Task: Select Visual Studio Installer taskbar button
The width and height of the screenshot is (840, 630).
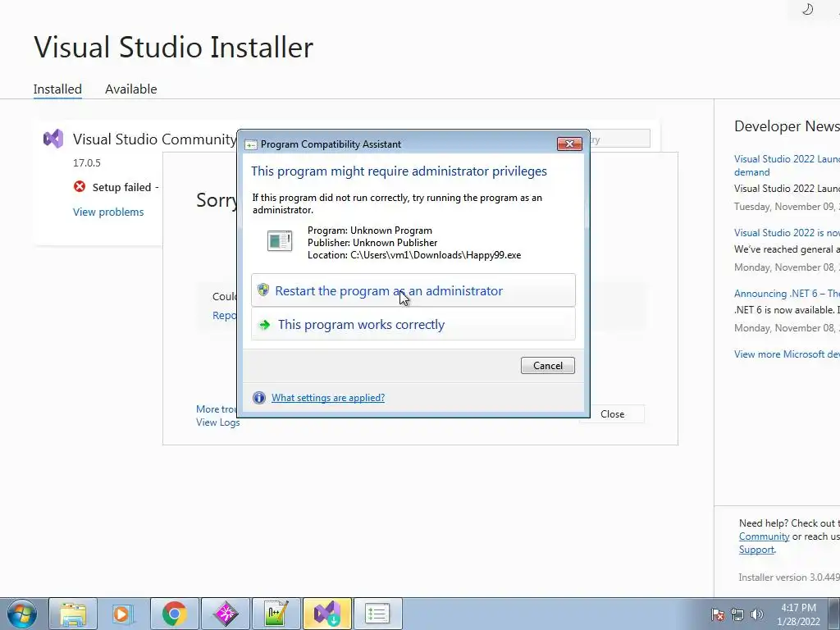Action: pyautogui.click(x=326, y=614)
